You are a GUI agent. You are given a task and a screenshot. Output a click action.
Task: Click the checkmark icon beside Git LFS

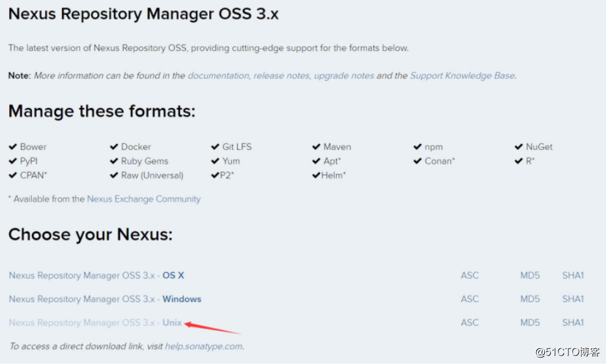click(215, 147)
